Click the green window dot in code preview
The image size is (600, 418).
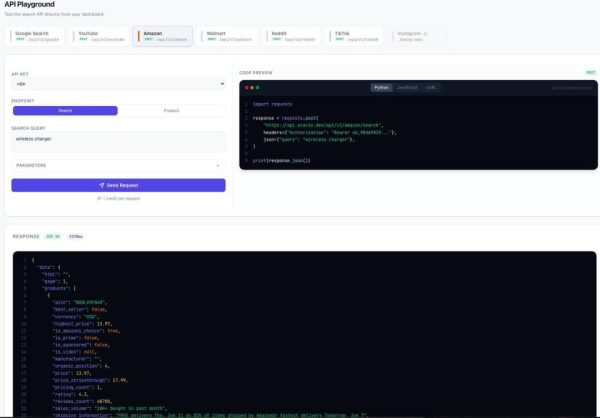pos(258,88)
